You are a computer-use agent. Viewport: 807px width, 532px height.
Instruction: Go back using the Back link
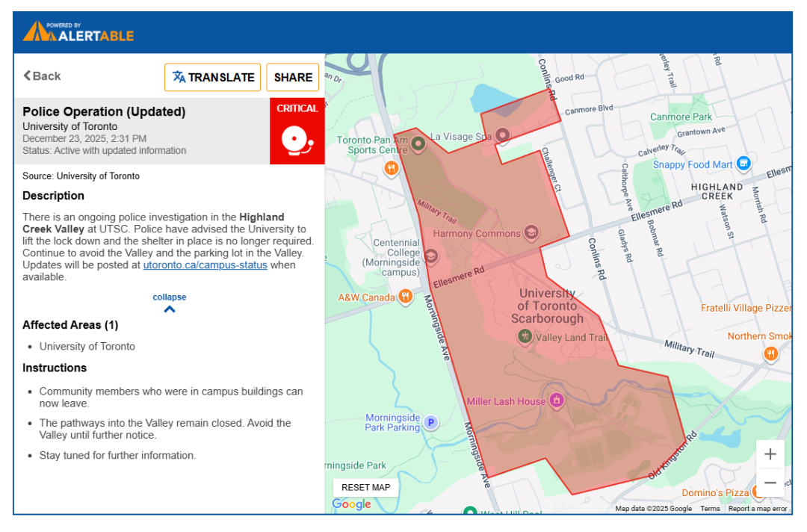click(x=42, y=76)
